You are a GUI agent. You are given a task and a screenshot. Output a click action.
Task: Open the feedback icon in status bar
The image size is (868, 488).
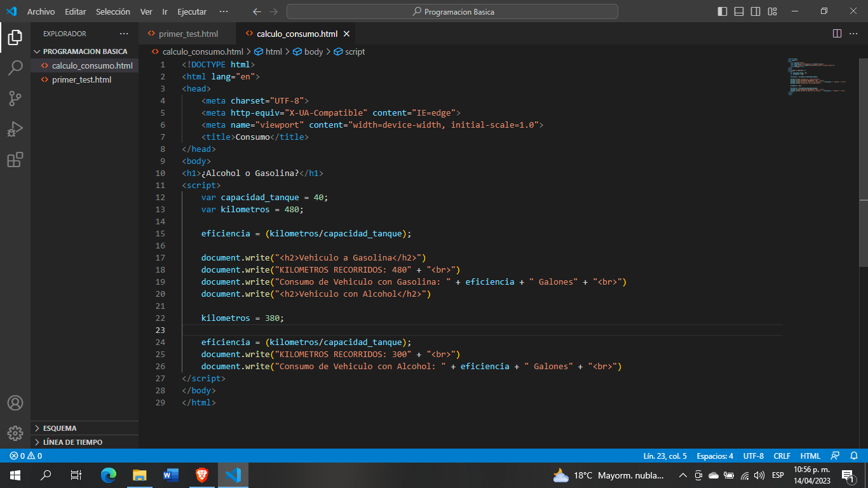click(835, 456)
